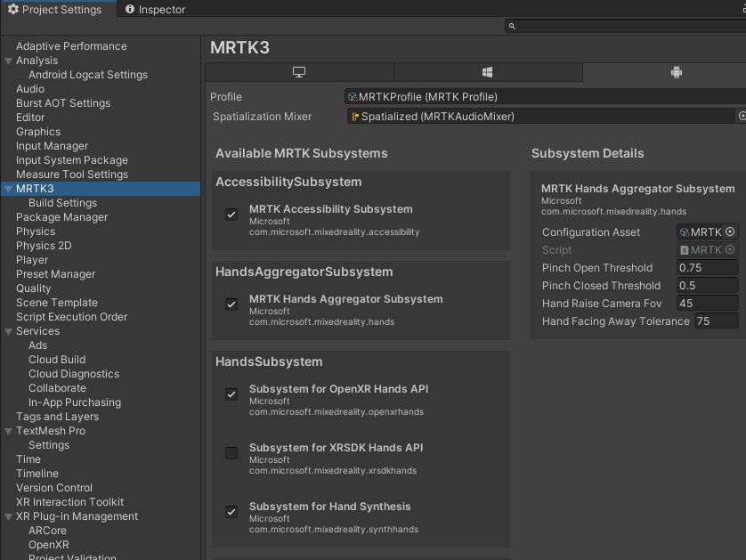Viewport: 746px width, 560px height.
Task: Open Audio settings
Action: (x=30, y=89)
